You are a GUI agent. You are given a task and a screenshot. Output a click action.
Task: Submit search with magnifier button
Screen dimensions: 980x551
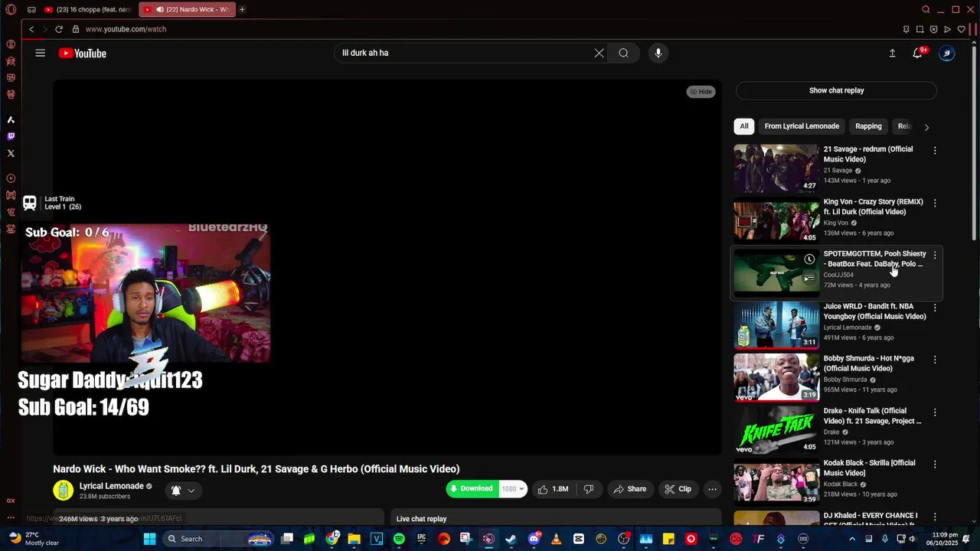pos(623,53)
